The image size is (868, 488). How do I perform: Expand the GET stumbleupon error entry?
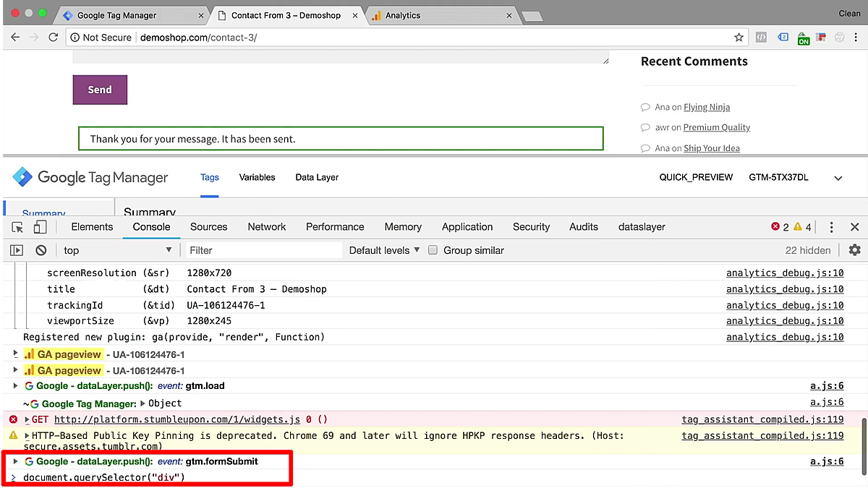click(x=27, y=419)
